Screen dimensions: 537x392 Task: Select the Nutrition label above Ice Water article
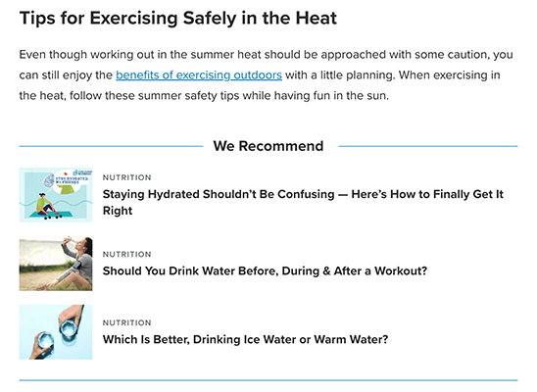click(x=126, y=322)
